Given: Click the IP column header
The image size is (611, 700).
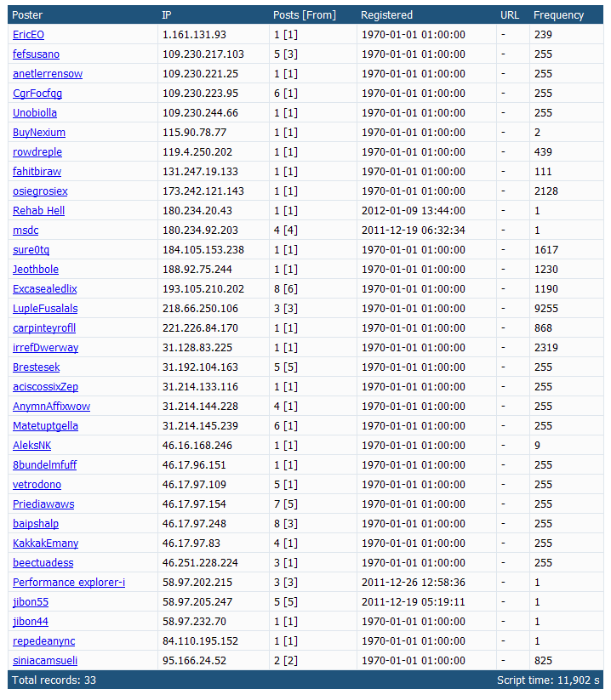Looking at the screenshot, I should (x=167, y=14).
